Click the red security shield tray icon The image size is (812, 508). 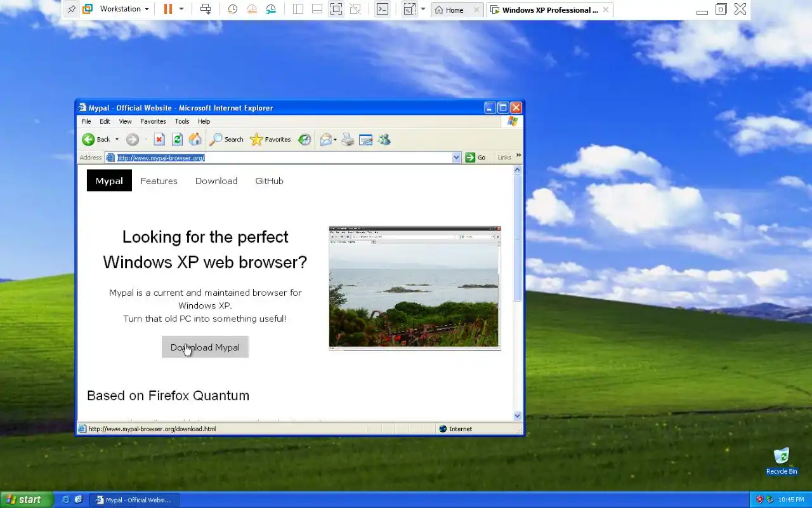759,500
